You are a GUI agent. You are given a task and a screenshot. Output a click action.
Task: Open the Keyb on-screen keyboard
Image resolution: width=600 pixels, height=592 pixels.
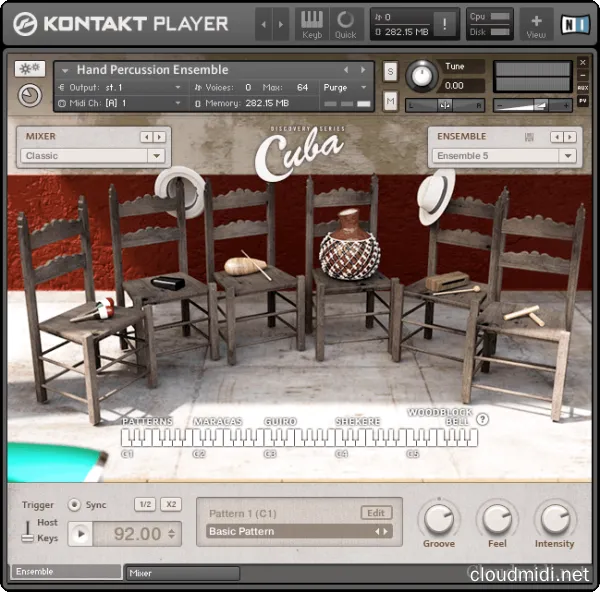pos(312,24)
